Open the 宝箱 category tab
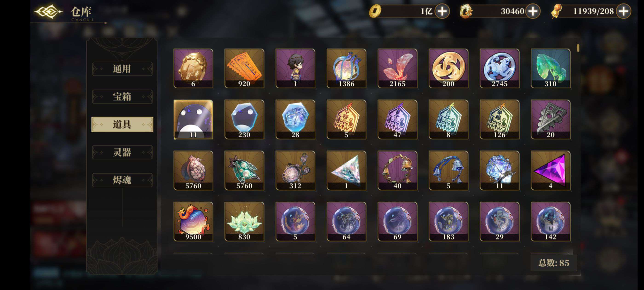 point(122,97)
